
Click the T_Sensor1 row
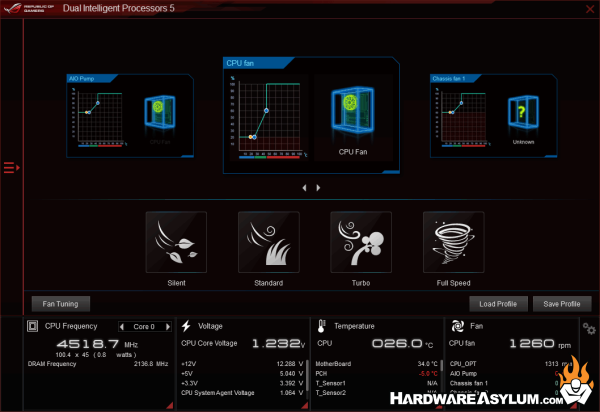(377, 383)
